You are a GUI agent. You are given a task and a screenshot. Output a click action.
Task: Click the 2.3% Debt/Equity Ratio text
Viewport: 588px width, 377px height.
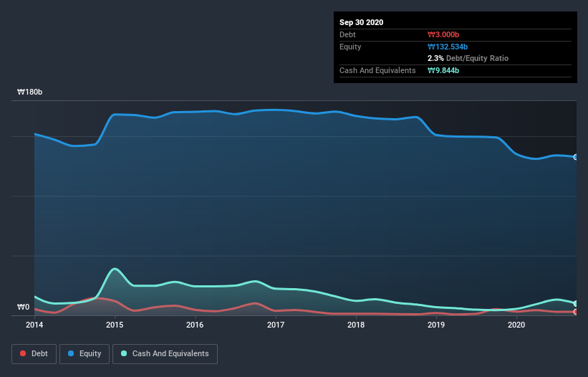pos(468,58)
